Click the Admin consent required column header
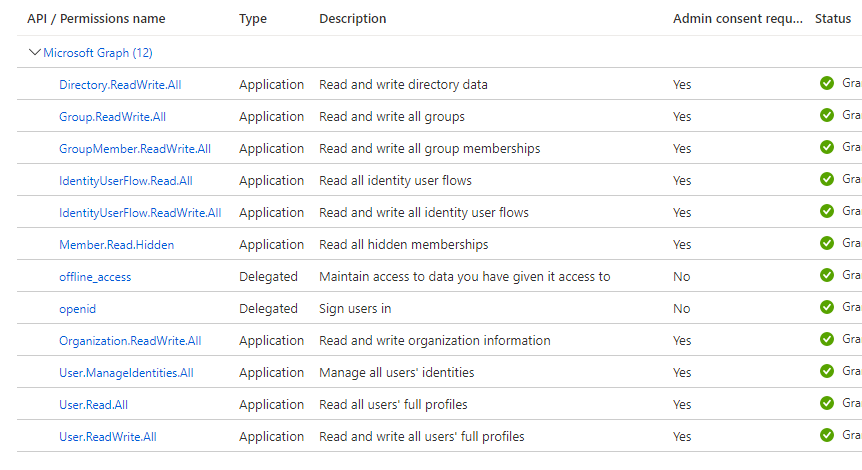 [738, 19]
